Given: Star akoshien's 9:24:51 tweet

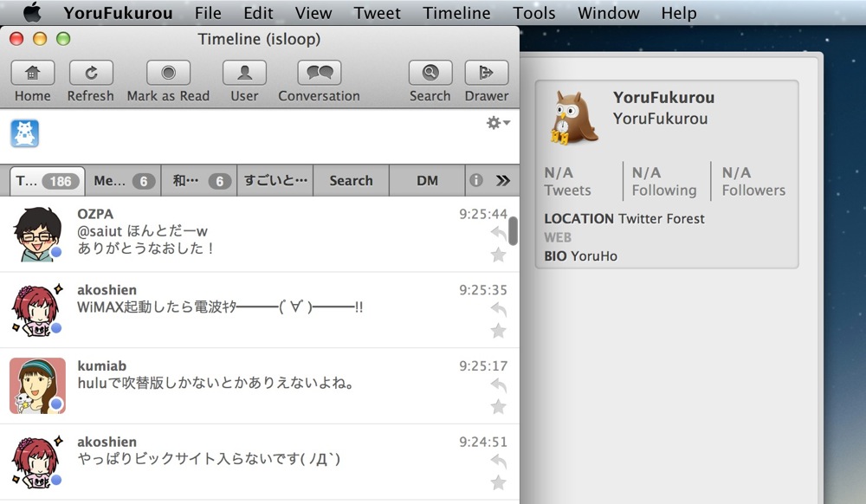Looking at the screenshot, I should click(498, 482).
